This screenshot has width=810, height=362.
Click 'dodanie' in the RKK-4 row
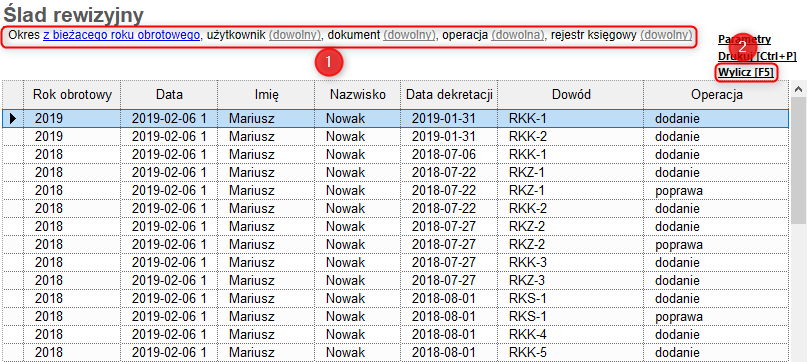716,335
